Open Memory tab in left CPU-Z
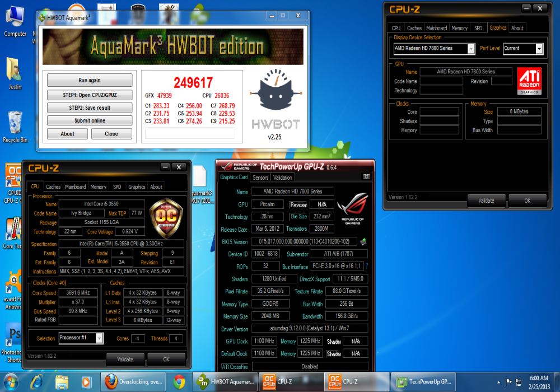The image size is (560, 392). pyautogui.click(x=98, y=186)
